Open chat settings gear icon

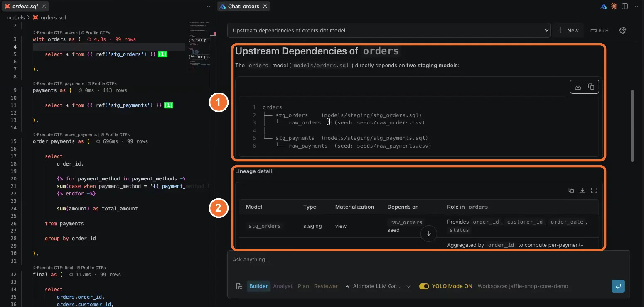click(622, 30)
